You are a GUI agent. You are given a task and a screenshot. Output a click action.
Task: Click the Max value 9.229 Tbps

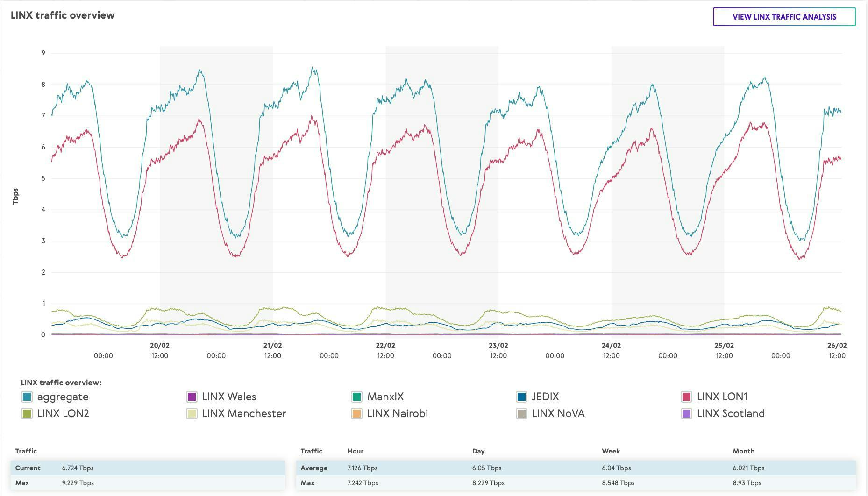click(78, 483)
